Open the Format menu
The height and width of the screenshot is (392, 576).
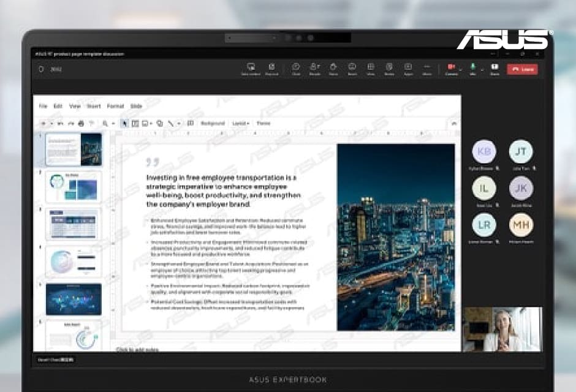click(x=115, y=106)
